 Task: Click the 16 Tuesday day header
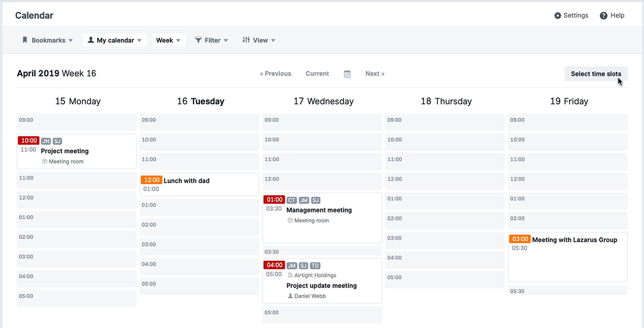201,101
